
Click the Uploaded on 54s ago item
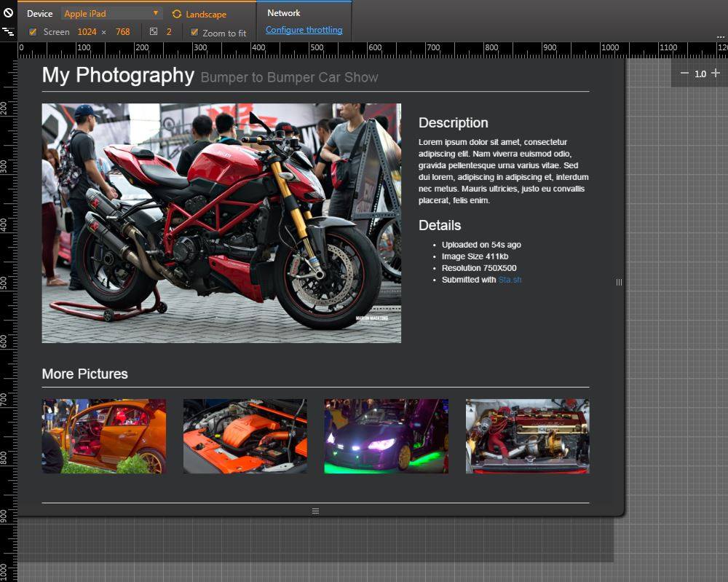(481, 245)
